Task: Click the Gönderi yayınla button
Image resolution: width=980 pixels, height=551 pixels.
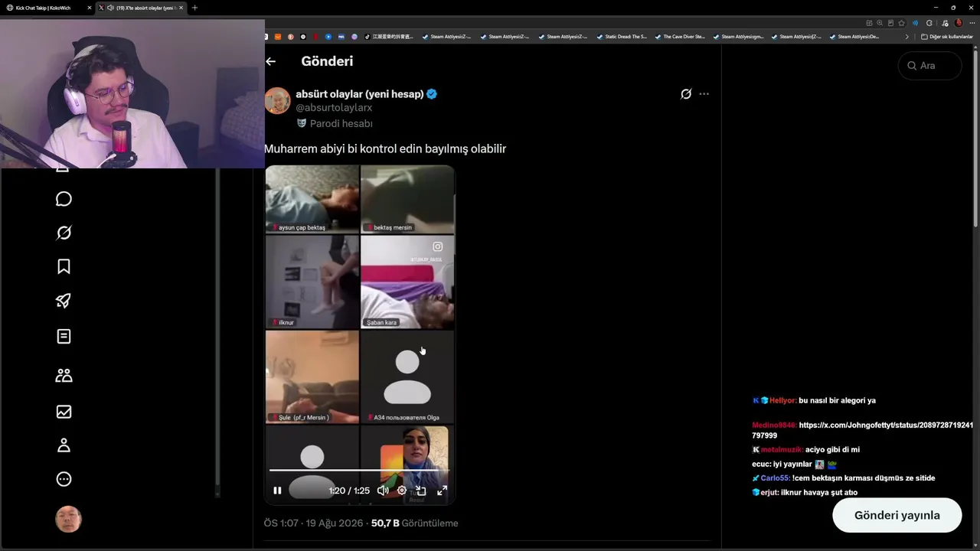Action: point(897,515)
